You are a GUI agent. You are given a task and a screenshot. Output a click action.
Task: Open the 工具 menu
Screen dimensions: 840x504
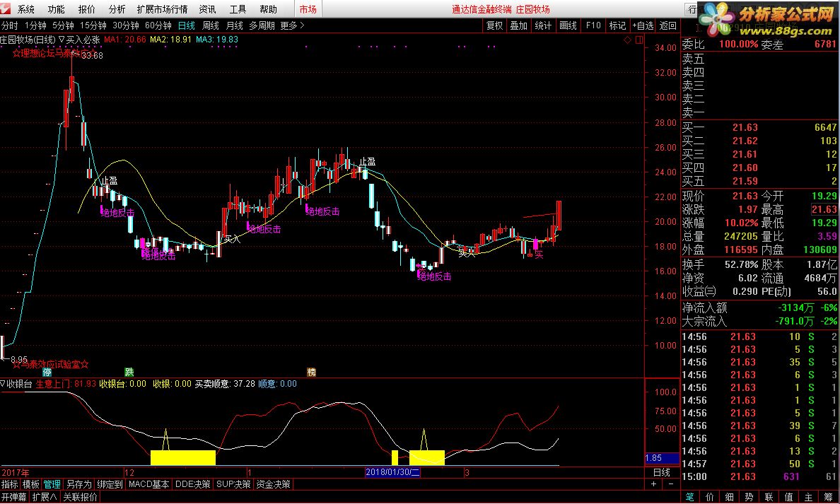pyautogui.click(x=238, y=9)
